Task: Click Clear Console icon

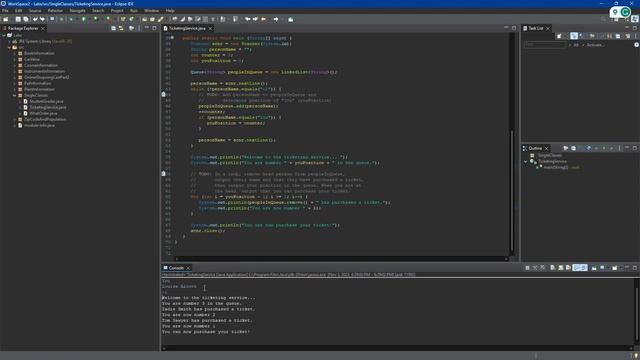Action: coord(553,268)
